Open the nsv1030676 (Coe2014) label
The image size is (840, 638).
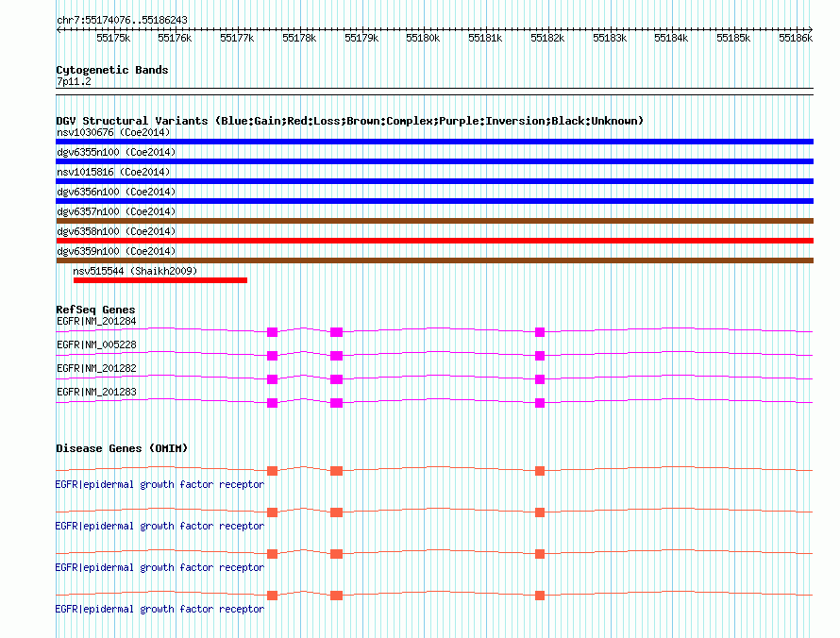pyautogui.click(x=113, y=132)
